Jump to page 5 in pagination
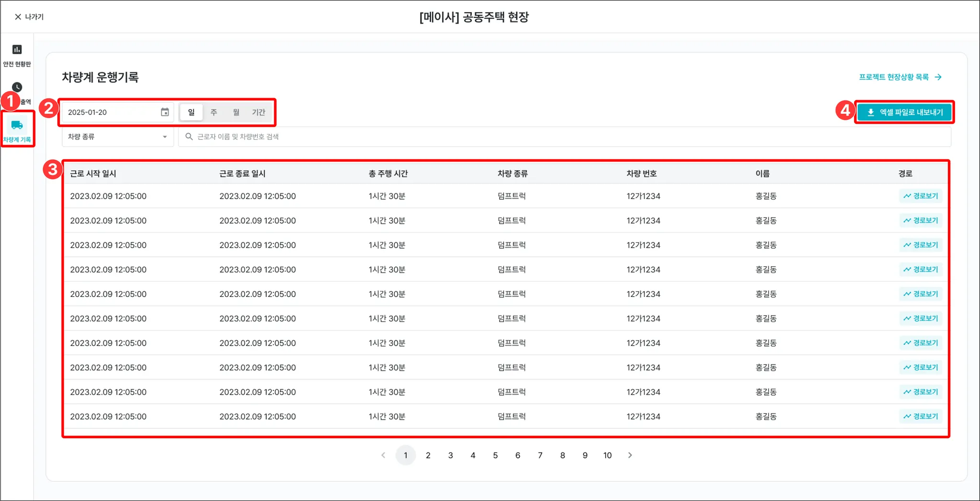The height and width of the screenshot is (501, 980). 495,455
